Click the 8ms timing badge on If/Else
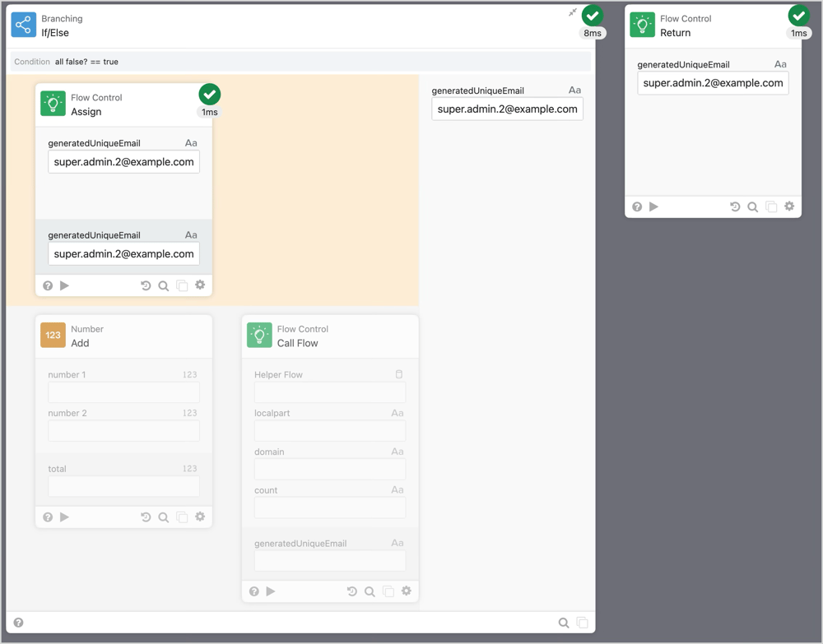This screenshot has width=823, height=644. point(593,33)
